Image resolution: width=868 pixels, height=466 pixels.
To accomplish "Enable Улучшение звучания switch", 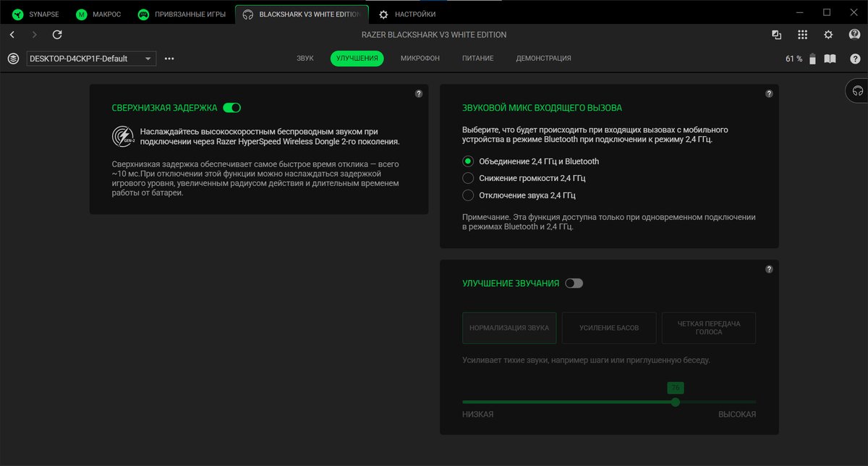I will tap(574, 283).
